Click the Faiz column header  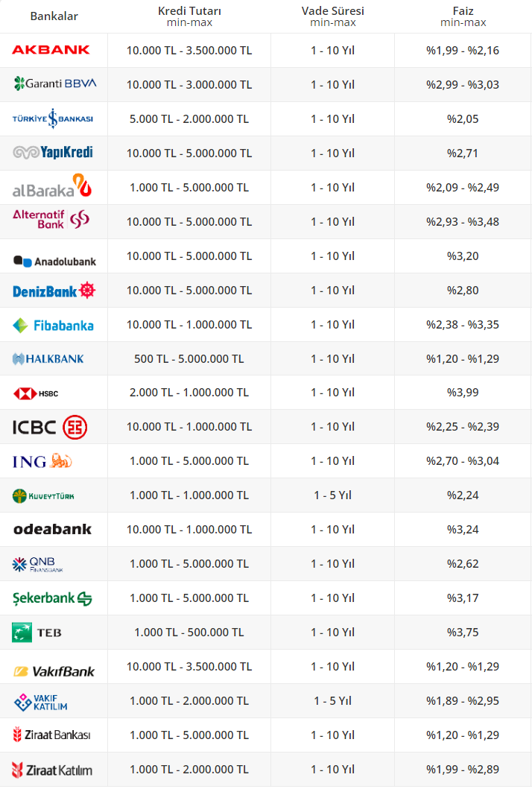463,16
